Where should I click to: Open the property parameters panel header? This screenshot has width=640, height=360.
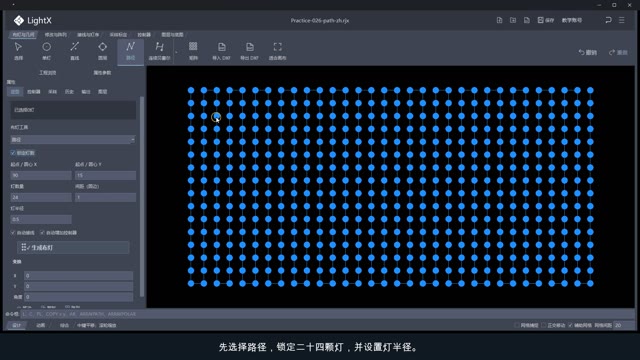click(x=102, y=73)
